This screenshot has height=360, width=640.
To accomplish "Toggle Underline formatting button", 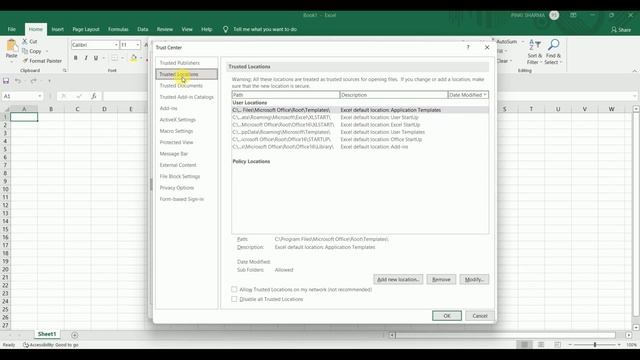I will click(96, 58).
